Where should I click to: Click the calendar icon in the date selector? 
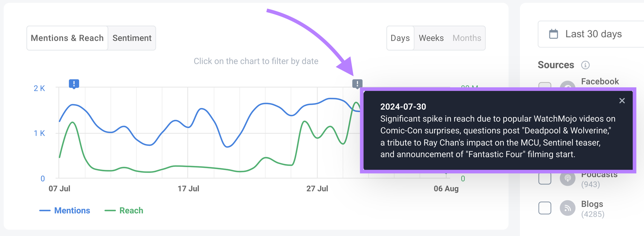click(554, 33)
